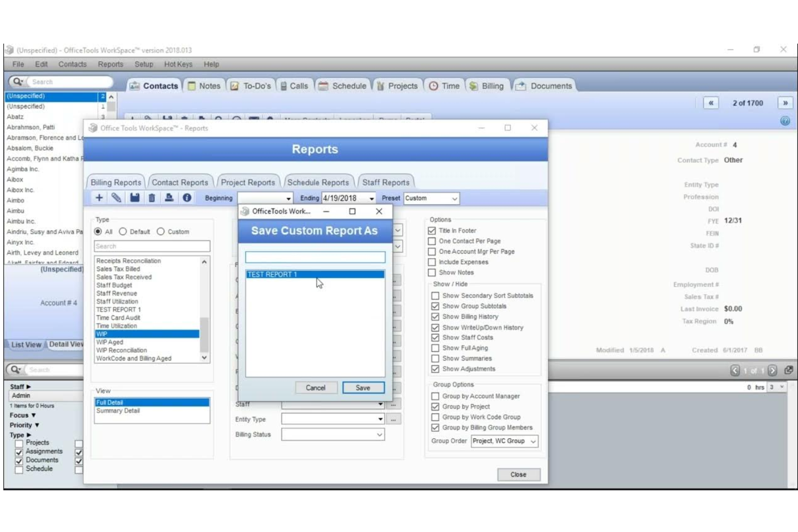This screenshot has height=532, width=798.
Task: Click the Documents tab icon
Action: (521, 86)
